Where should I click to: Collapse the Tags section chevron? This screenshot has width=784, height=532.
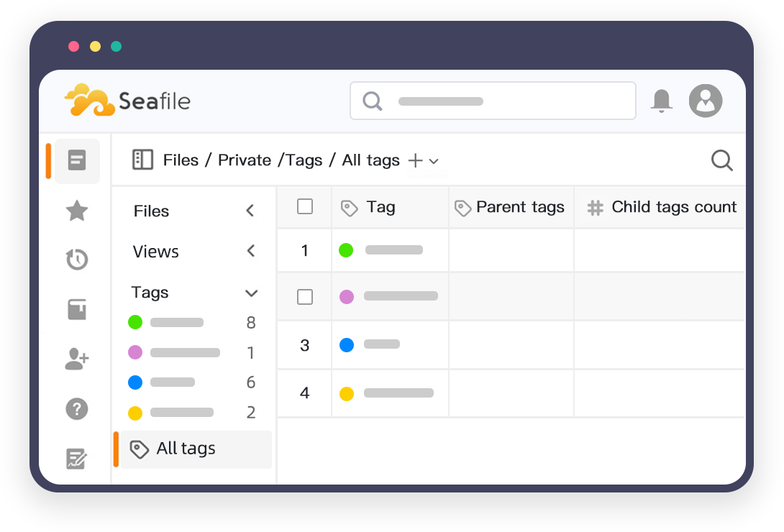pyautogui.click(x=251, y=293)
